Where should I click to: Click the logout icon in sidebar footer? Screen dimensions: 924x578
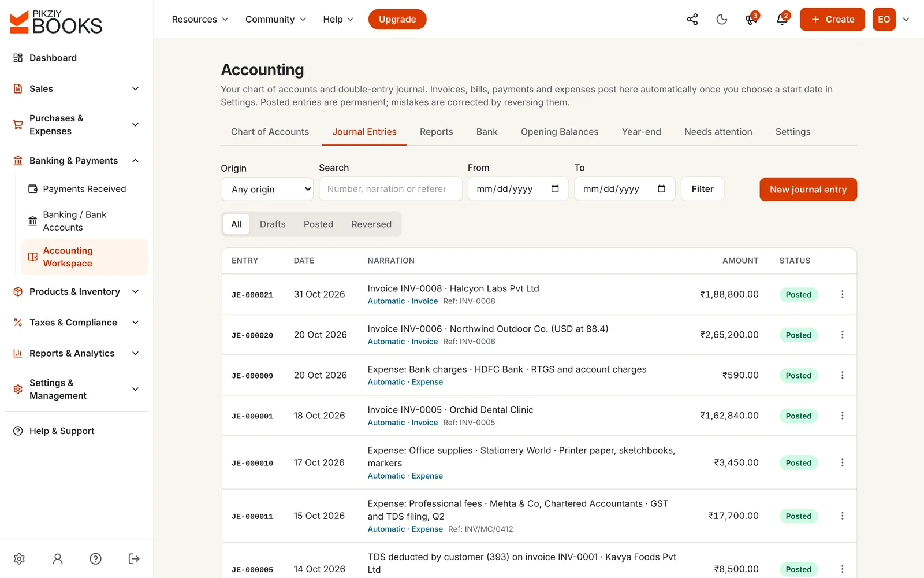tap(134, 558)
